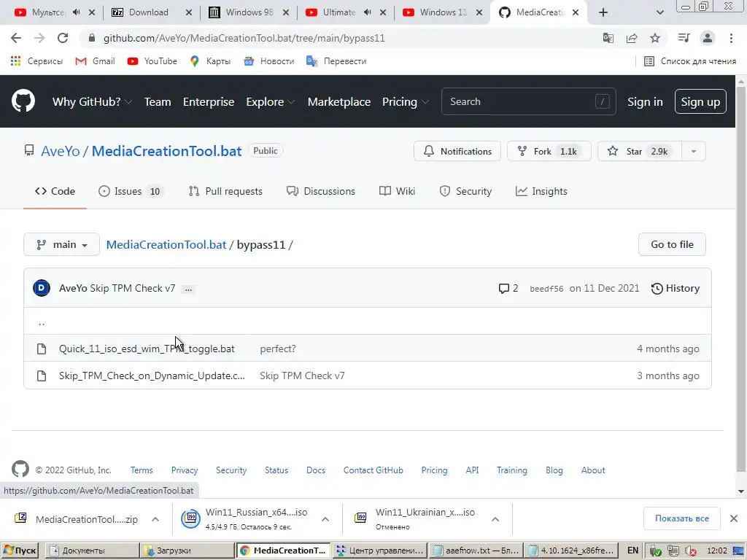The width and height of the screenshot is (747, 560).
Task: Click Notifications bell button
Action: [457, 151]
